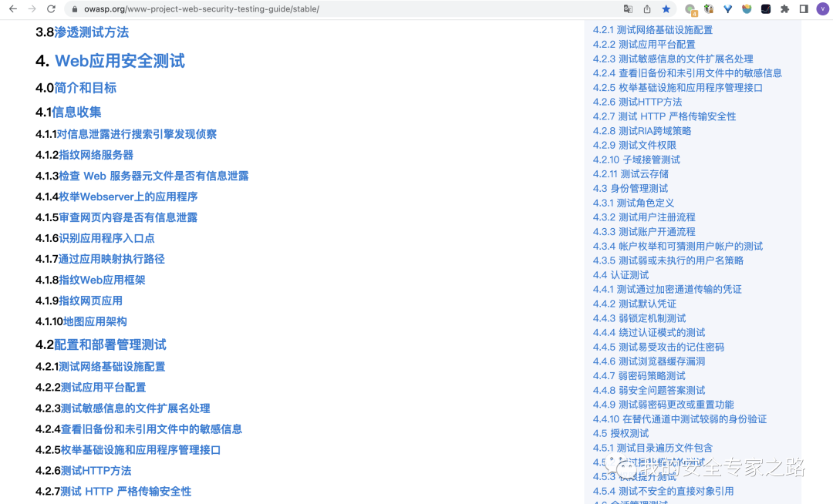Select sidebar 4.2.10 子域接管测试
The height and width of the screenshot is (504, 833).
(636, 160)
